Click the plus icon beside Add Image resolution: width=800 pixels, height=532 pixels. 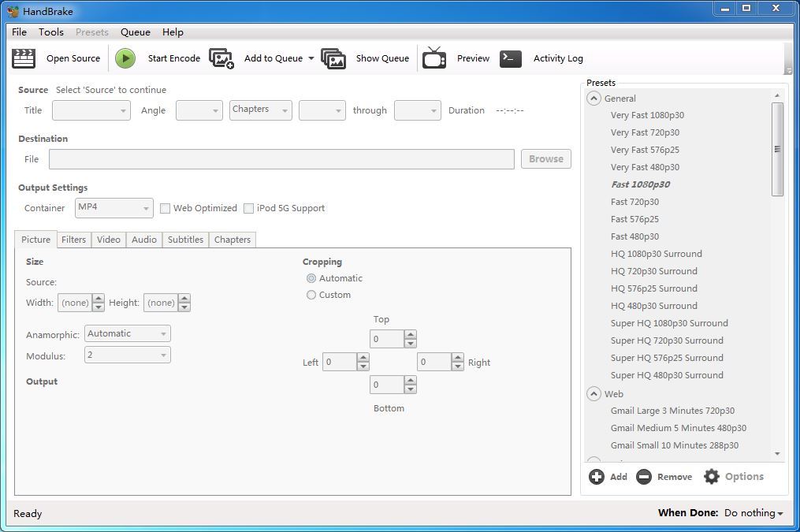(597, 476)
